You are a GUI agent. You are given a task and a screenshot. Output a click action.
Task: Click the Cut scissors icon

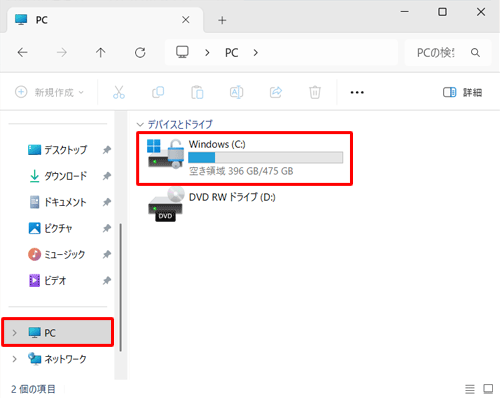click(119, 92)
